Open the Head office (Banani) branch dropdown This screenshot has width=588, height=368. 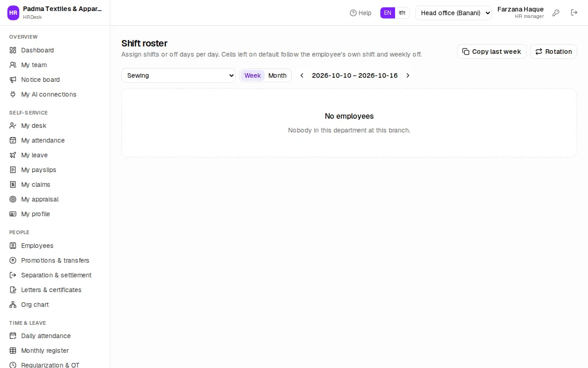(x=453, y=13)
